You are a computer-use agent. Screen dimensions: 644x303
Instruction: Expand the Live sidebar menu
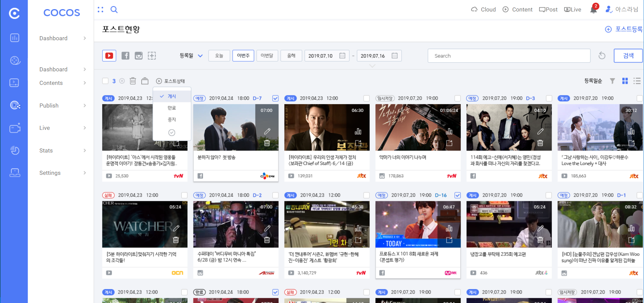[63, 128]
